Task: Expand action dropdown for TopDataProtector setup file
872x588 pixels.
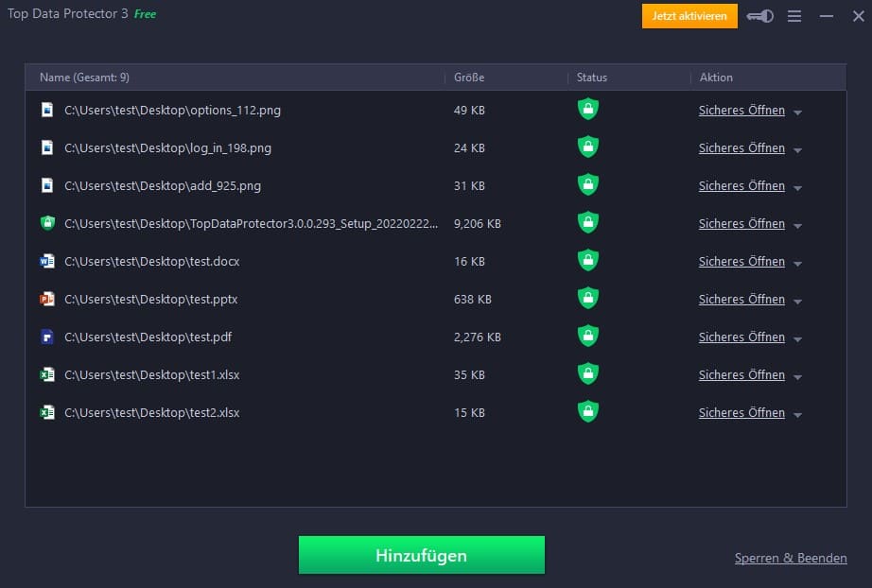Action: [x=797, y=226]
